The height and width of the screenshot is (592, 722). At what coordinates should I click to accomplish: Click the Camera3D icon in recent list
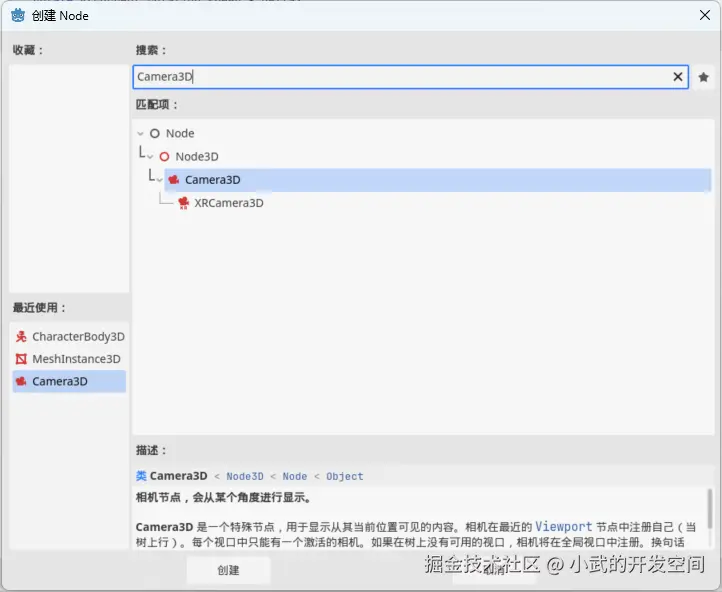(x=21, y=381)
